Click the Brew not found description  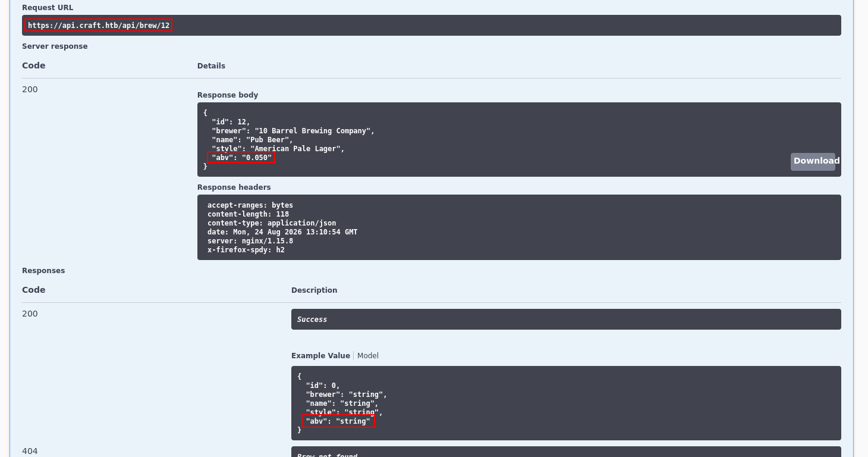327,455
